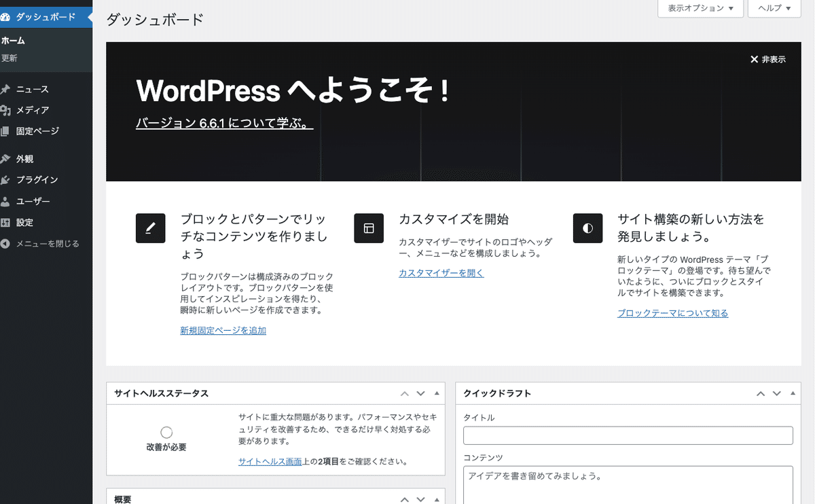Click カスタマイザーを開く link
This screenshot has height=504, width=815.
click(x=441, y=273)
